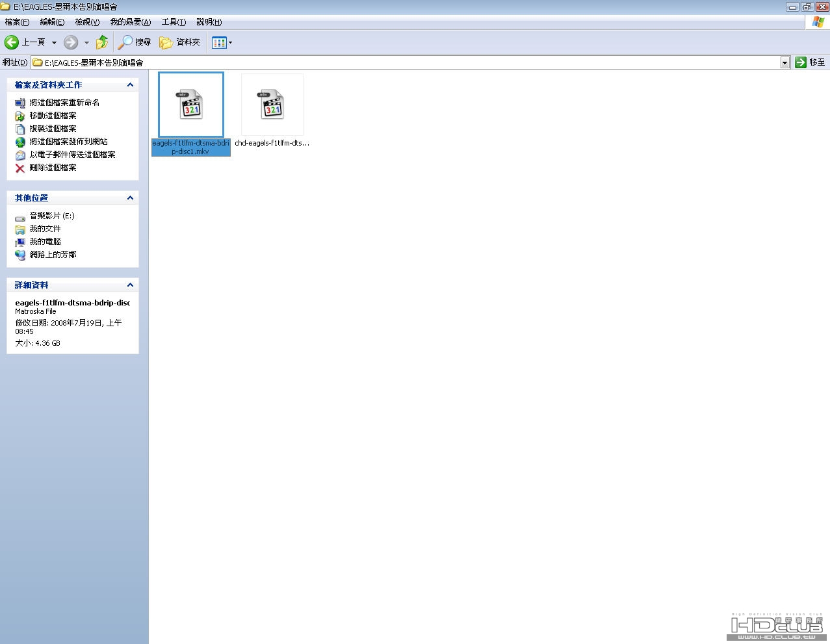This screenshot has height=644, width=830.
Task: Open the 我的最愛(A) menu
Action: pyautogui.click(x=131, y=22)
